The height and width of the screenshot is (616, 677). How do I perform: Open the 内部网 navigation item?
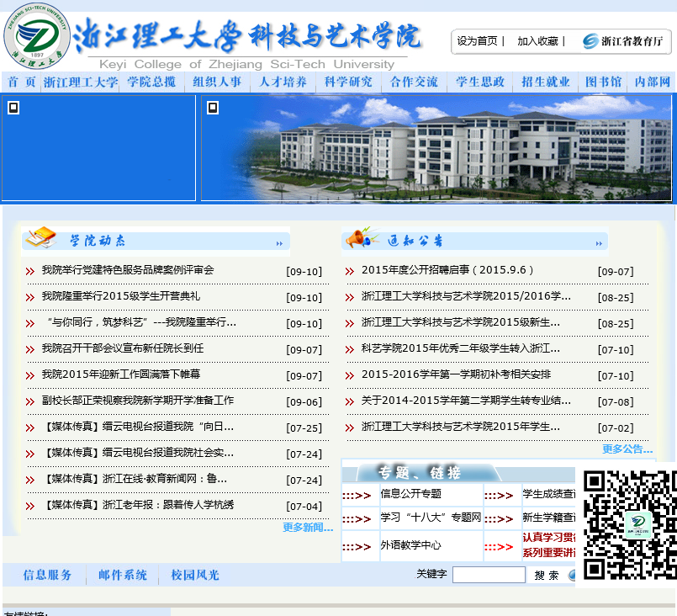(653, 82)
